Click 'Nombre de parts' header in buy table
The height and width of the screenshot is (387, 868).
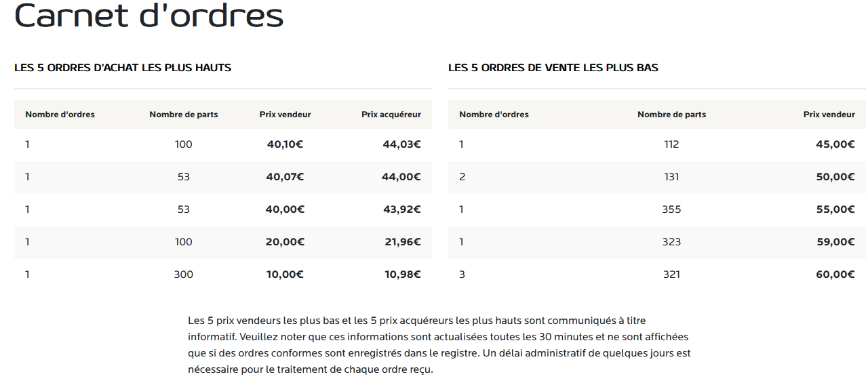pyautogui.click(x=184, y=115)
